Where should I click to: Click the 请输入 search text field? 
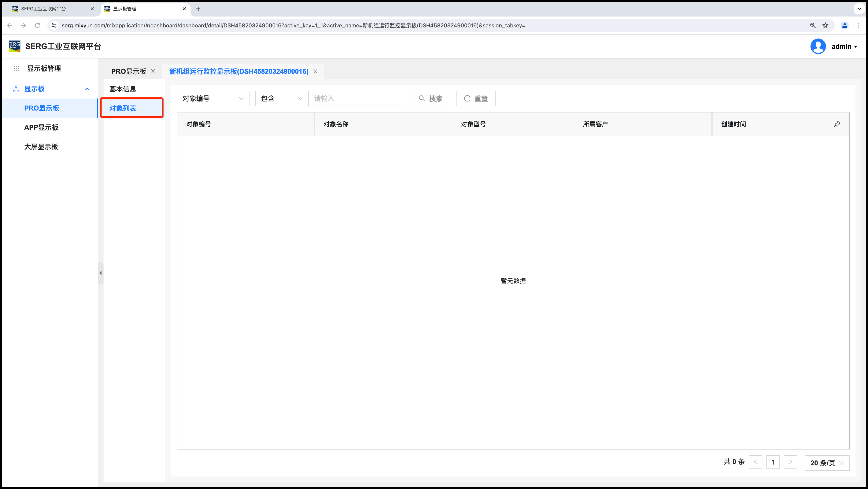coord(357,98)
